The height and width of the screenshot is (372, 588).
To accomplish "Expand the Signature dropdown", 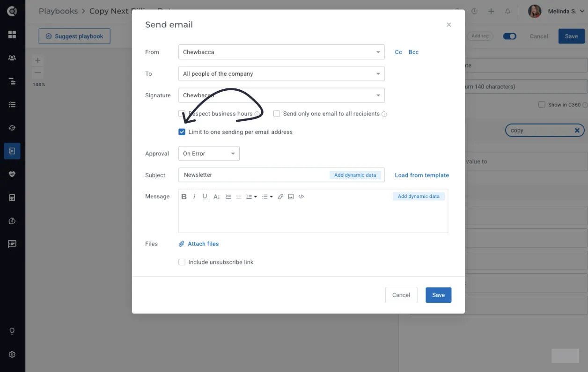I will click(281, 95).
